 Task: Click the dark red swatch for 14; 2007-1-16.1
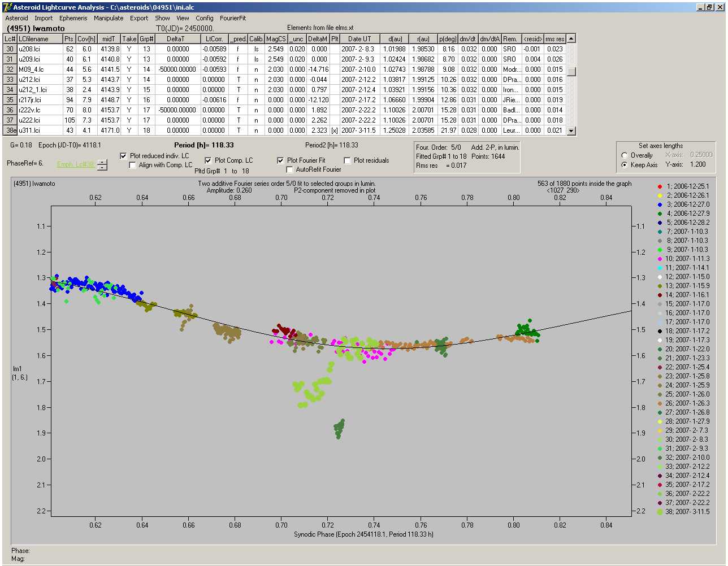click(x=660, y=295)
